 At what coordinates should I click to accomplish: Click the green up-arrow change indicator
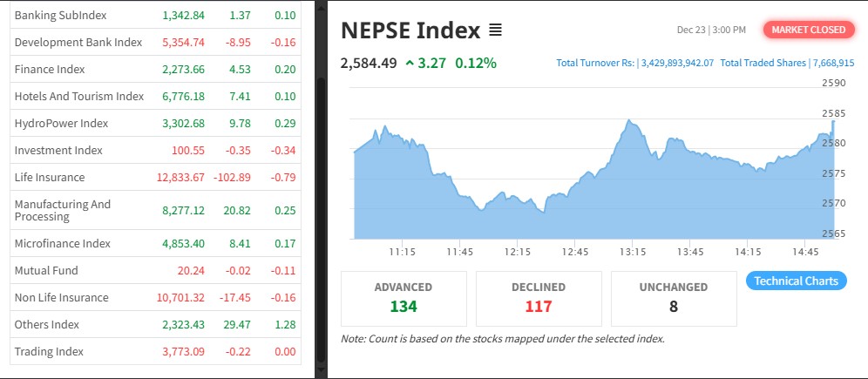[410, 63]
